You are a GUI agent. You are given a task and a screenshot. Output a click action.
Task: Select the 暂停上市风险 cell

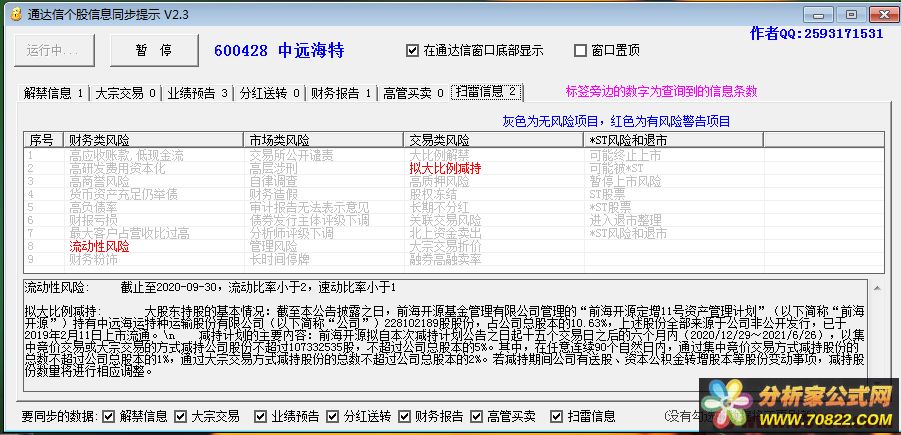point(625,182)
